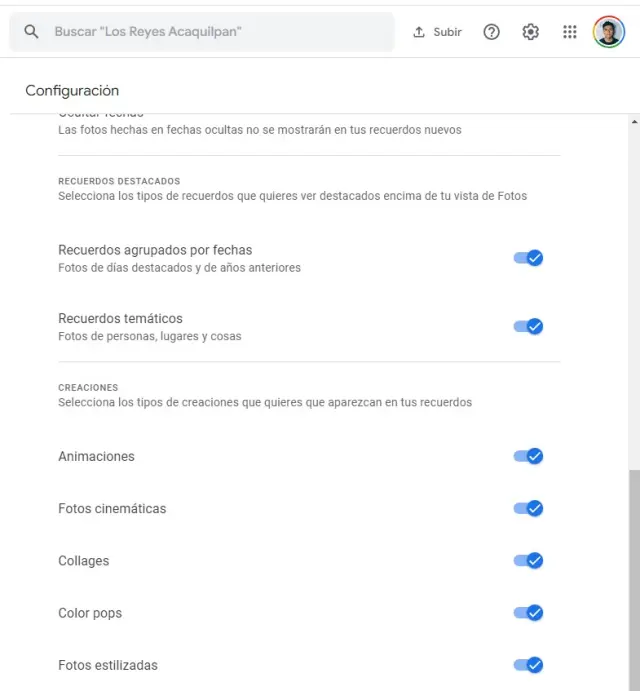This screenshot has height=691, width=640.
Task: Click the scrollbar up arrow
Action: [633, 122]
